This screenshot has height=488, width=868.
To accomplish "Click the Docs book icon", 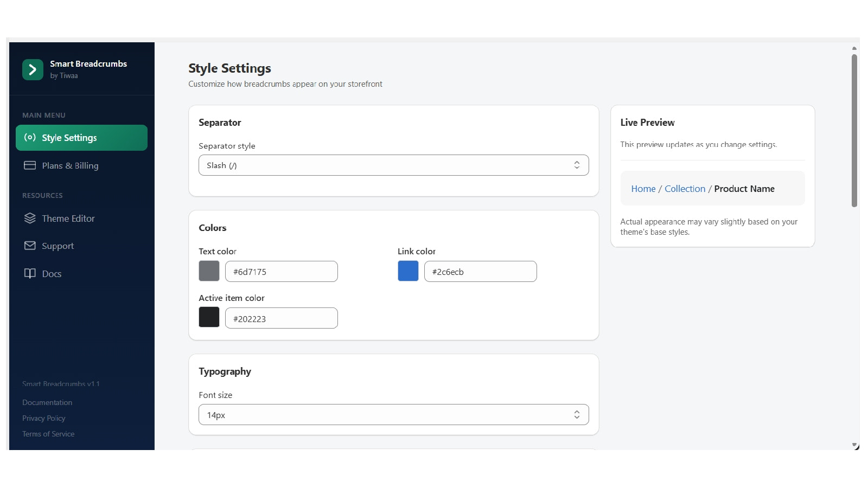I will point(30,273).
